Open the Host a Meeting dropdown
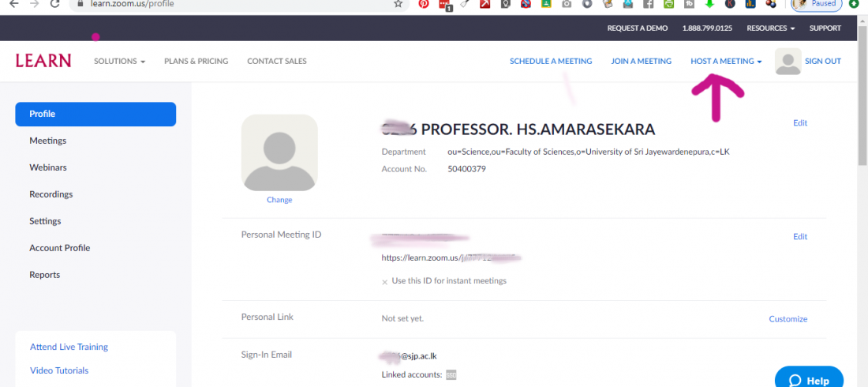This screenshot has height=387, width=868. click(x=726, y=61)
